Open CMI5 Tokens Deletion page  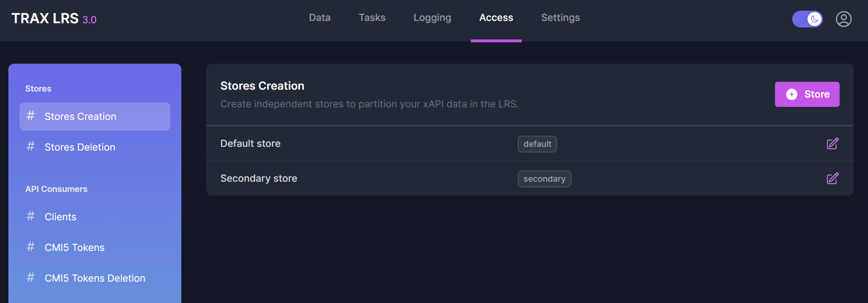pos(95,278)
